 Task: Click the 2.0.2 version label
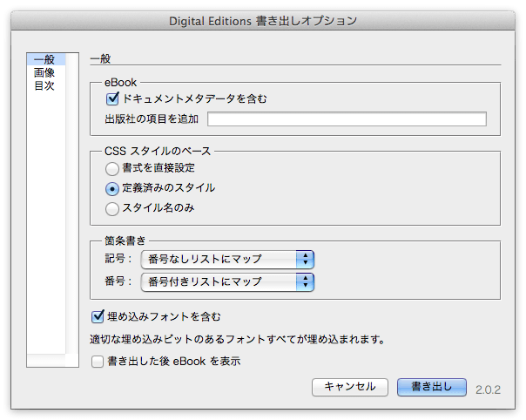coord(488,390)
